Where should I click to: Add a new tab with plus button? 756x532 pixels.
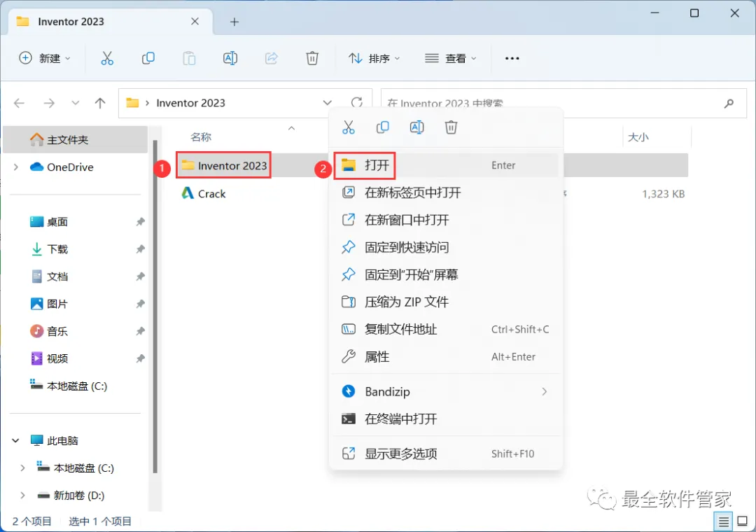click(234, 22)
